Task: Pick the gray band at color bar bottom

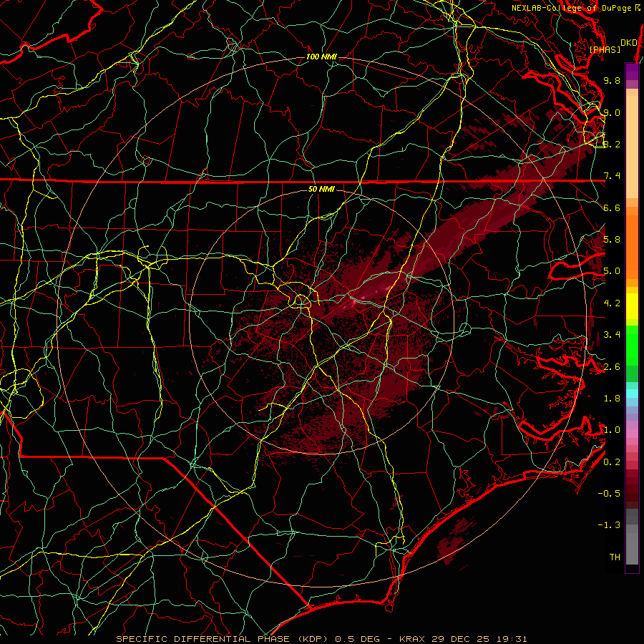Action: 632,545
